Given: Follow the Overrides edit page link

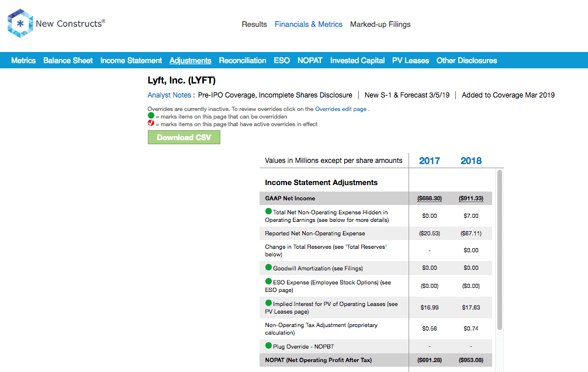Looking at the screenshot, I should (341, 109).
